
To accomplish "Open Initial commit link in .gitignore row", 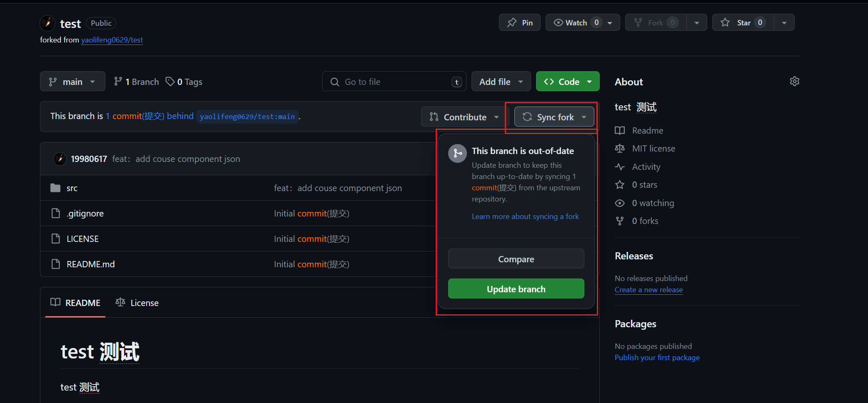I will pos(312,214).
